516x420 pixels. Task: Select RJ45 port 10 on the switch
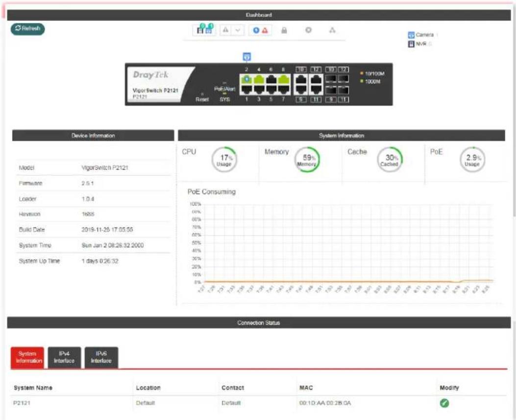click(x=301, y=79)
